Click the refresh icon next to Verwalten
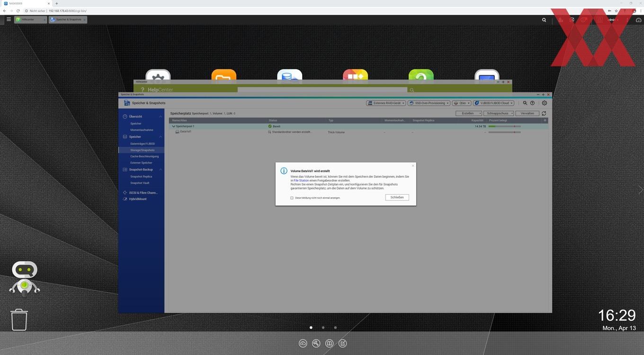 [544, 113]
